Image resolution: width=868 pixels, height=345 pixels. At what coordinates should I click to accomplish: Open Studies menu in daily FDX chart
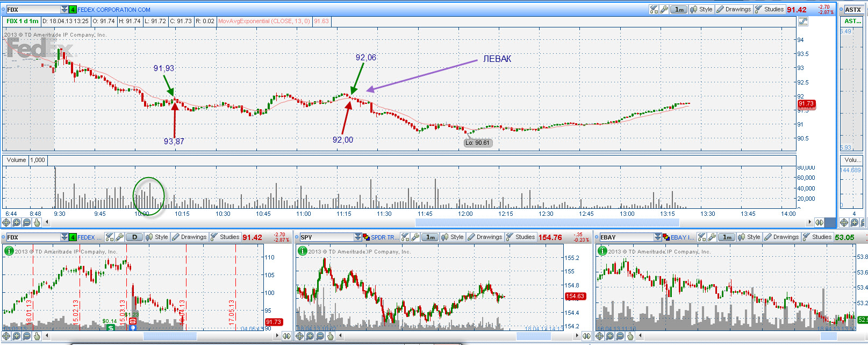pos(225,237)
